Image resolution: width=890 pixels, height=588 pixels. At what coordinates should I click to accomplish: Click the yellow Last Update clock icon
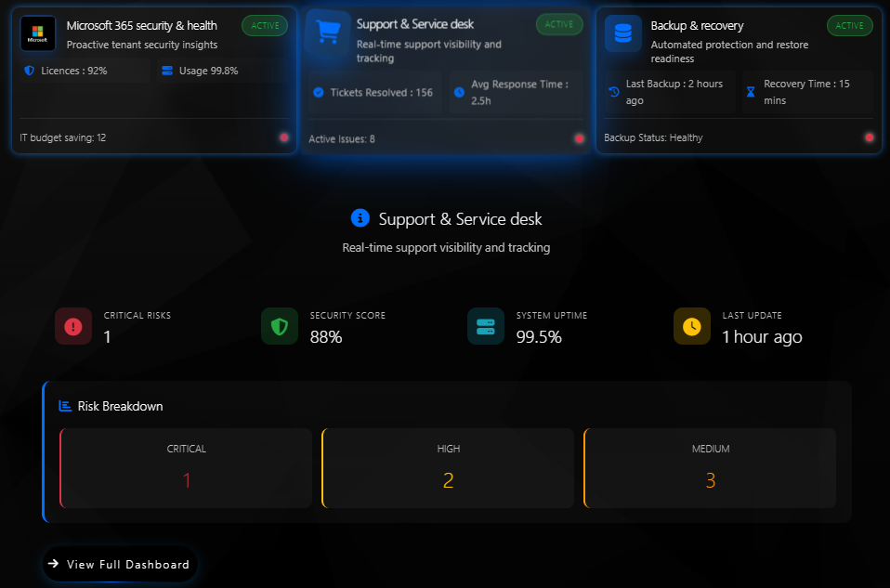[692, 326]
